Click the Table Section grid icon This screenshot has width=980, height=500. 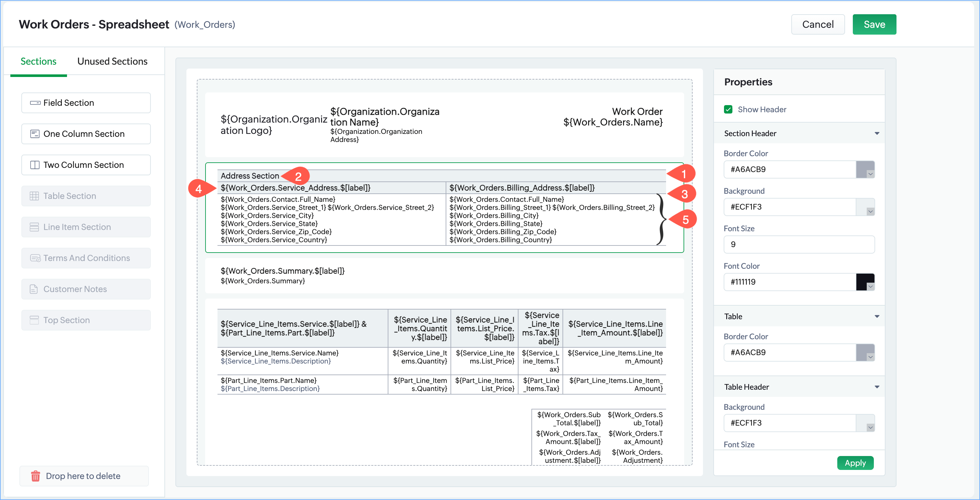click(x=34, y=196)
